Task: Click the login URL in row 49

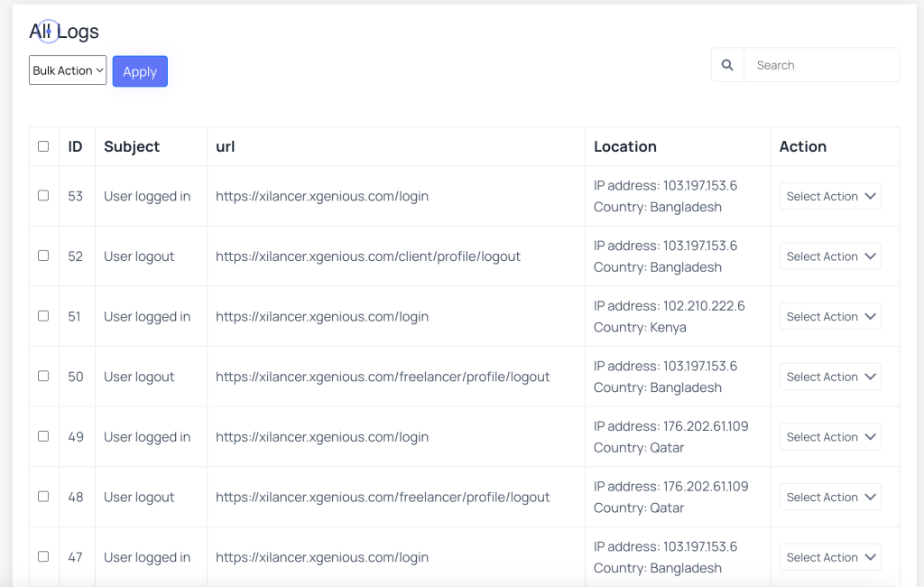Action: 322,436
